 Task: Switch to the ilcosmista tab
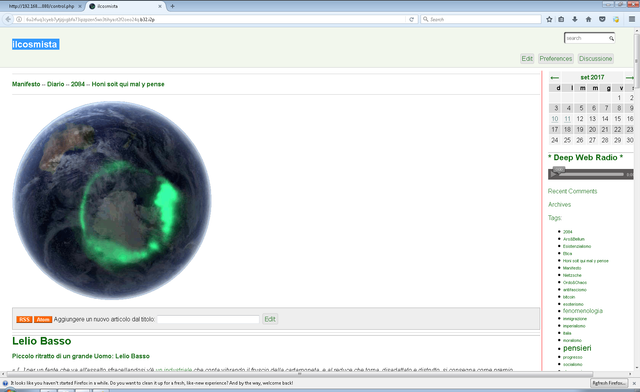click(x=124, y=6)
